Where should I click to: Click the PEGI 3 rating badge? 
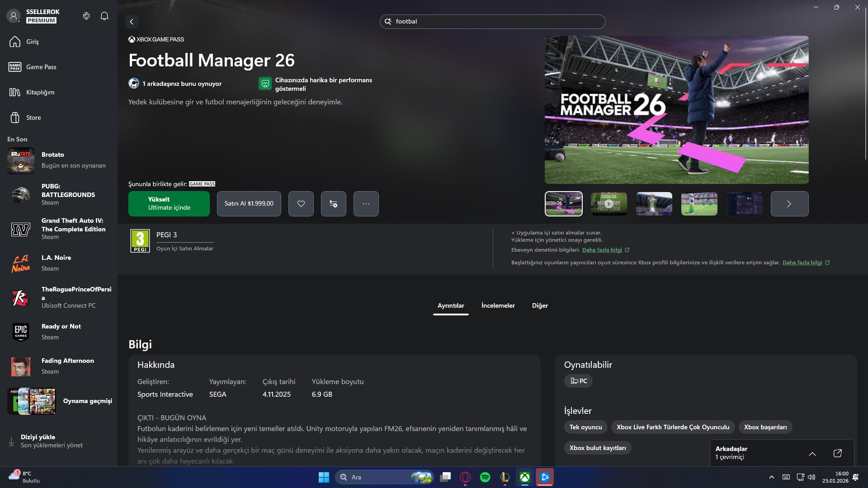pos(140,241)
